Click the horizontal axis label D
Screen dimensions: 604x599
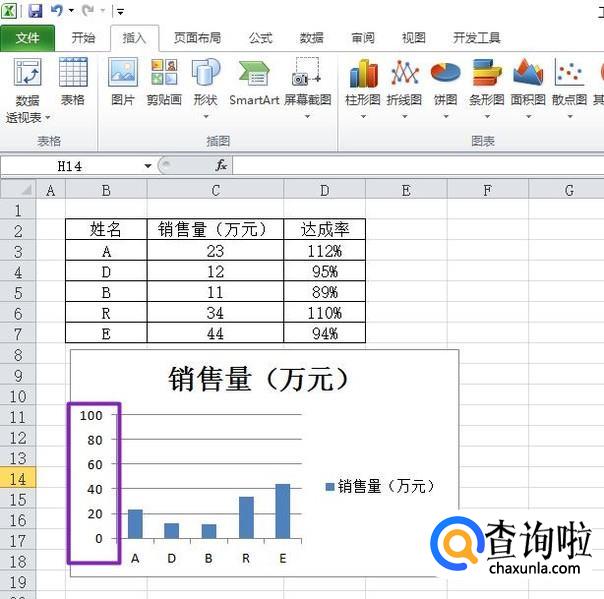click(x=171, y=558)
